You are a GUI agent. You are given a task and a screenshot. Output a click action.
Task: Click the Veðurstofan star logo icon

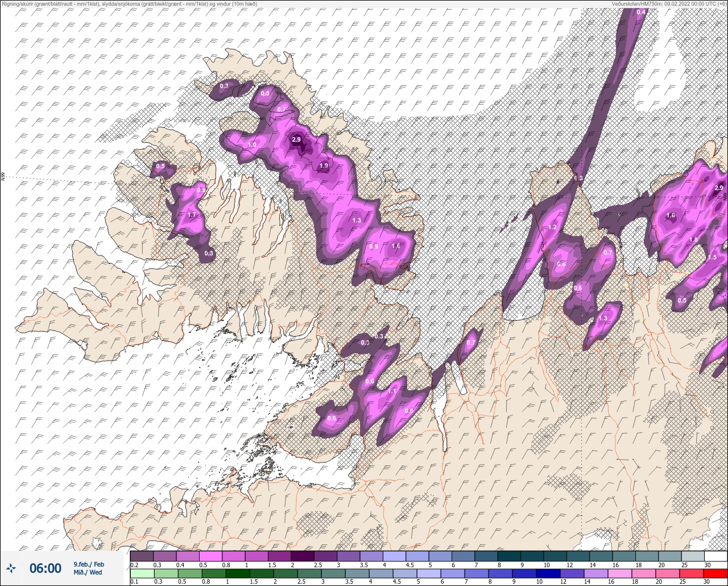coord(11,568)
